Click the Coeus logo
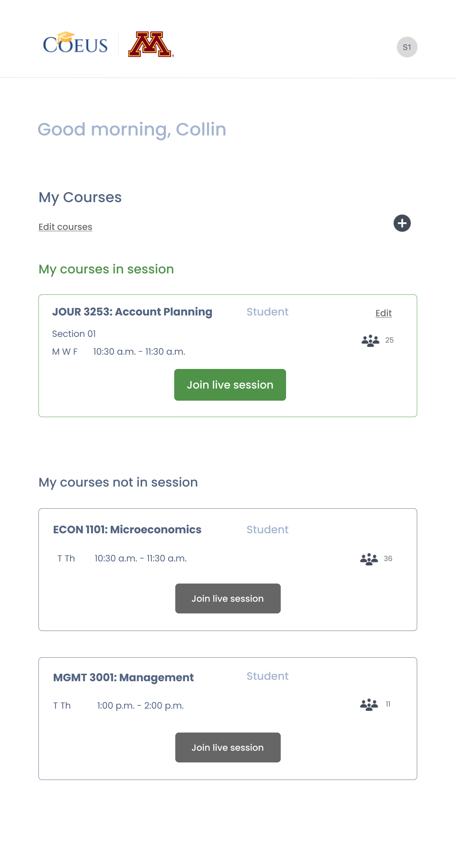 click(x=75, y=43)
